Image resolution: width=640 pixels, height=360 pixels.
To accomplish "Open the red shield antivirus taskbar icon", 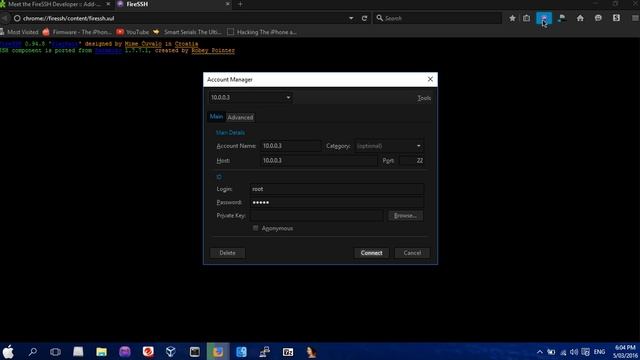I will (x=148, y=351).
